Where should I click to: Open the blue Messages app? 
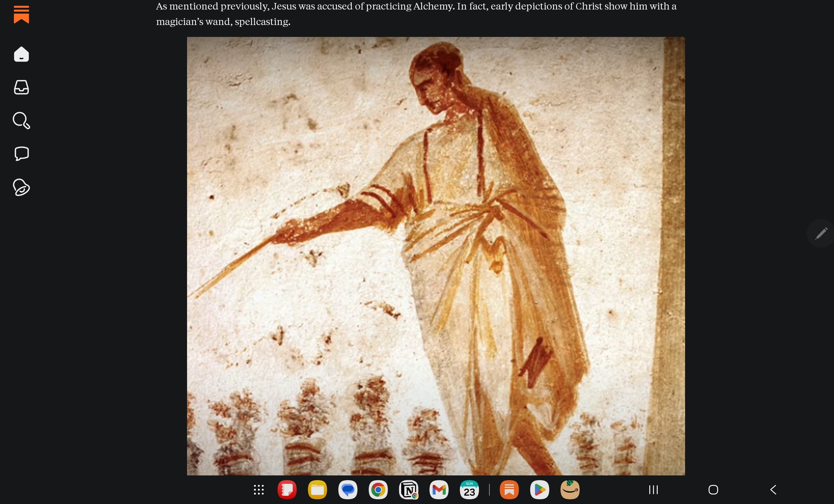coord(348,489)
